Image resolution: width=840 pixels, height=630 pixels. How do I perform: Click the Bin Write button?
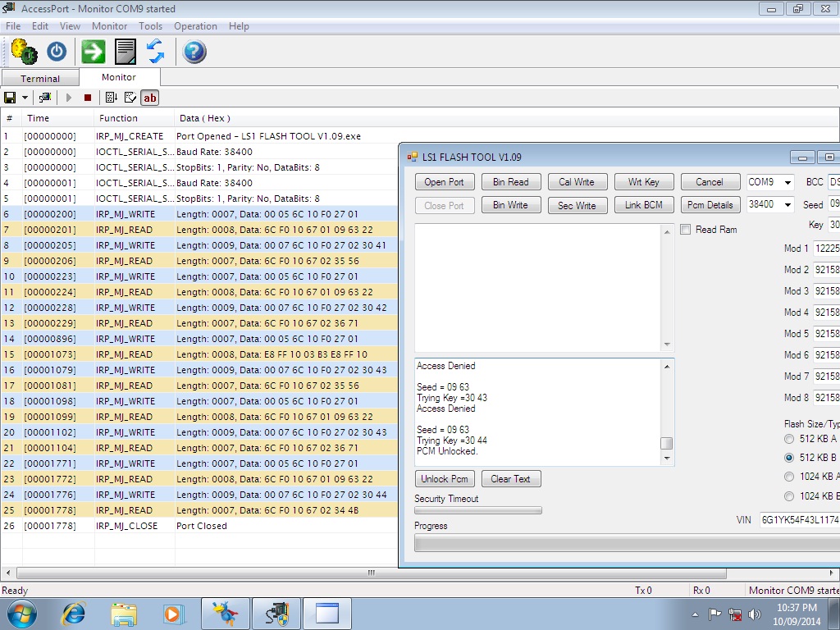pos(511,205)
